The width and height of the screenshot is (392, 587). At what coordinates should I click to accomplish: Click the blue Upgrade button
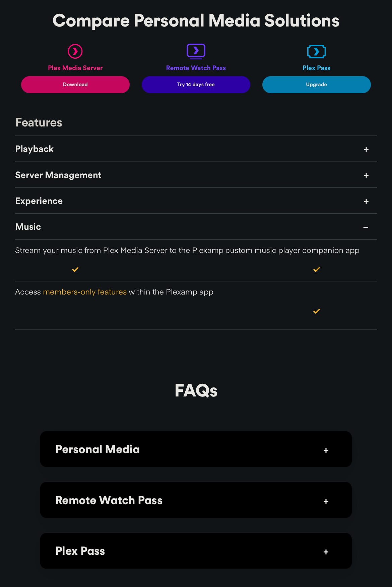click(317, 85)
